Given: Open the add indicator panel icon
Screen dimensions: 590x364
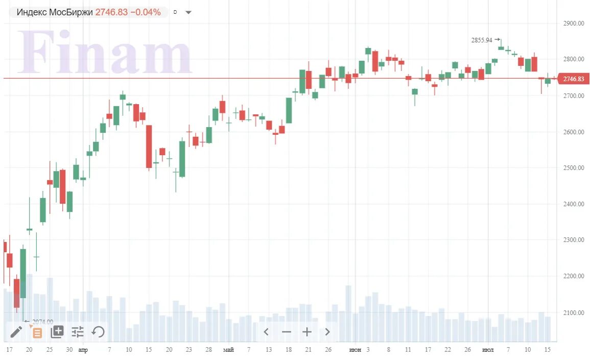Looking at the screenshot, I should (x=57, y=332).
